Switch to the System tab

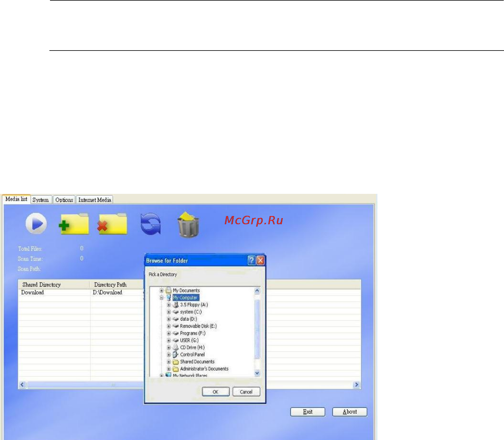click(x=41, y=200)
